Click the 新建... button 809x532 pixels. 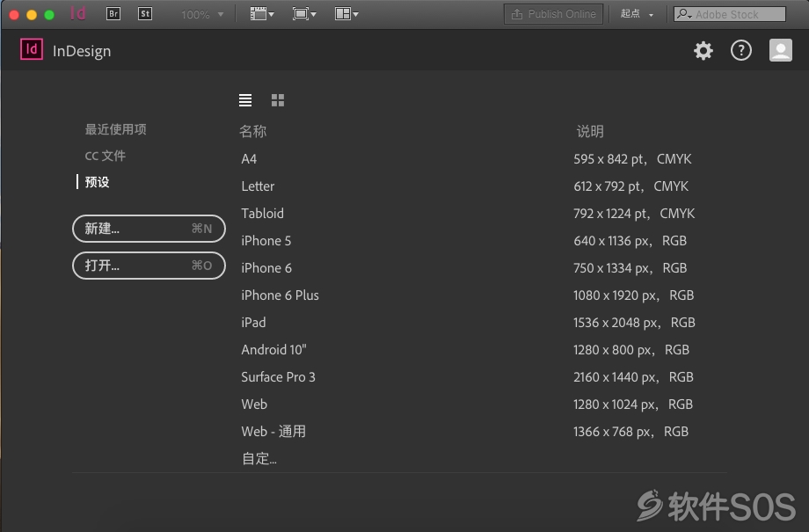click(x=149, y=229)
